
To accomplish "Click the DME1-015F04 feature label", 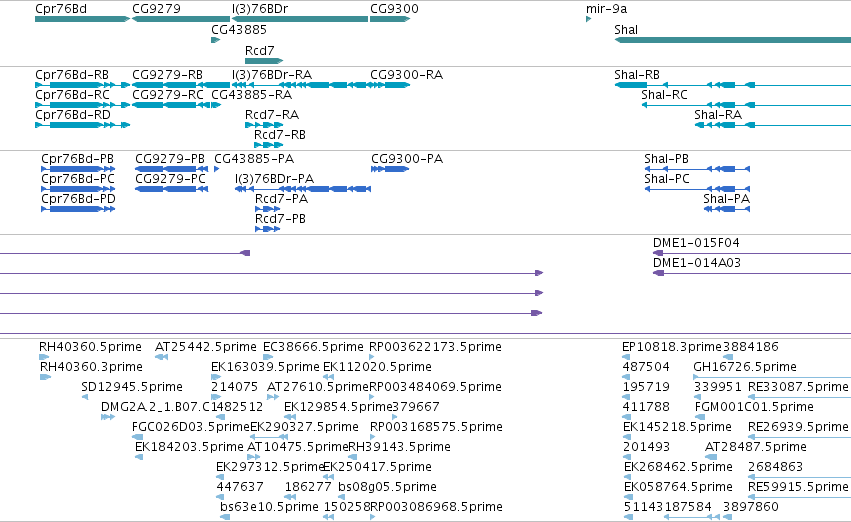I will pos(696,243).
